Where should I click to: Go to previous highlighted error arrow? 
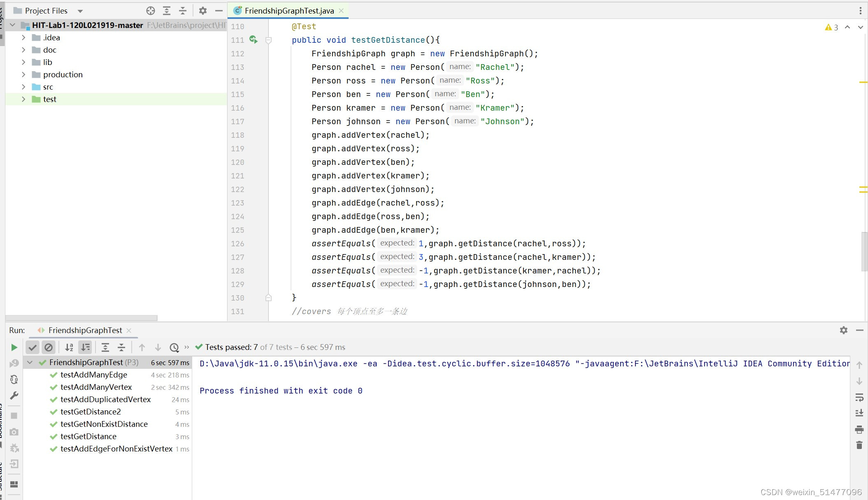point(848,27)
